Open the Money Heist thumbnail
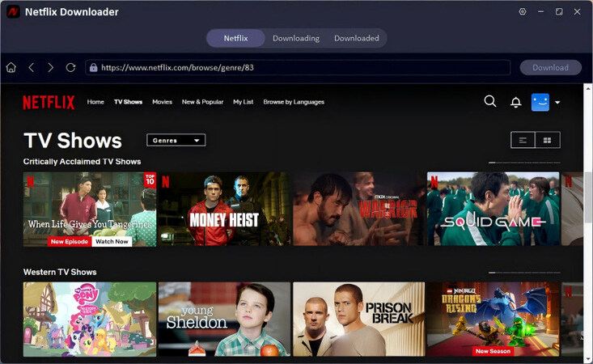The height and width of the screenshot is (364, 593). click(224, 209)
